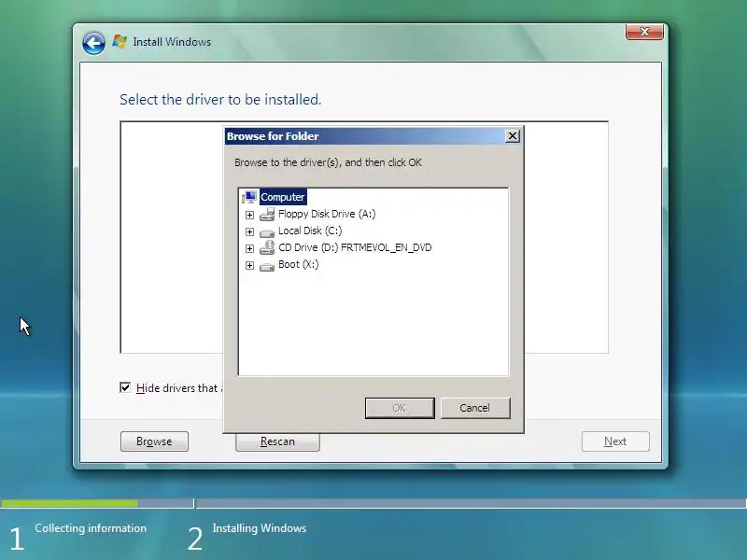Select the Computer monitor icon
Screen dimensions: 747x560
(x=249, y=197)
